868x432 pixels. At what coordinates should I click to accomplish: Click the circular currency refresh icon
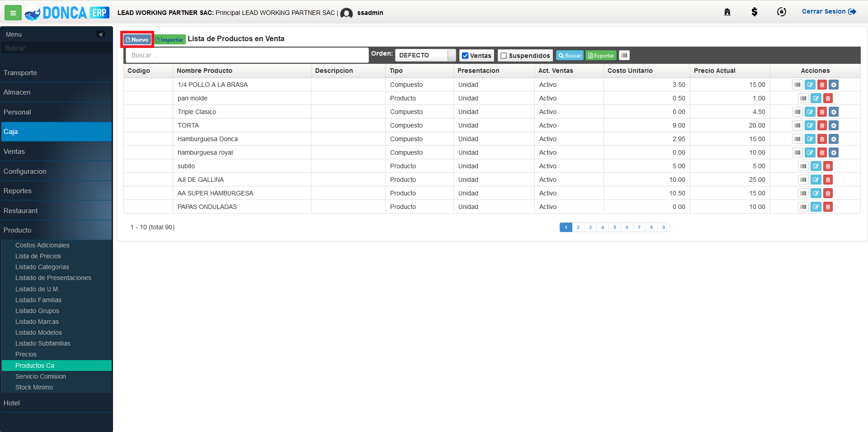coord(781,12)
